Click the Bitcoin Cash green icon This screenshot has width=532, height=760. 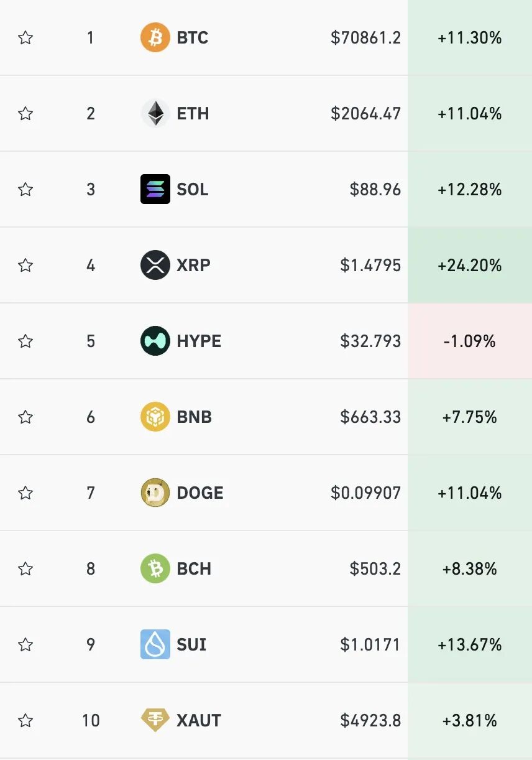pyautogui.click(x=155, y=568)
